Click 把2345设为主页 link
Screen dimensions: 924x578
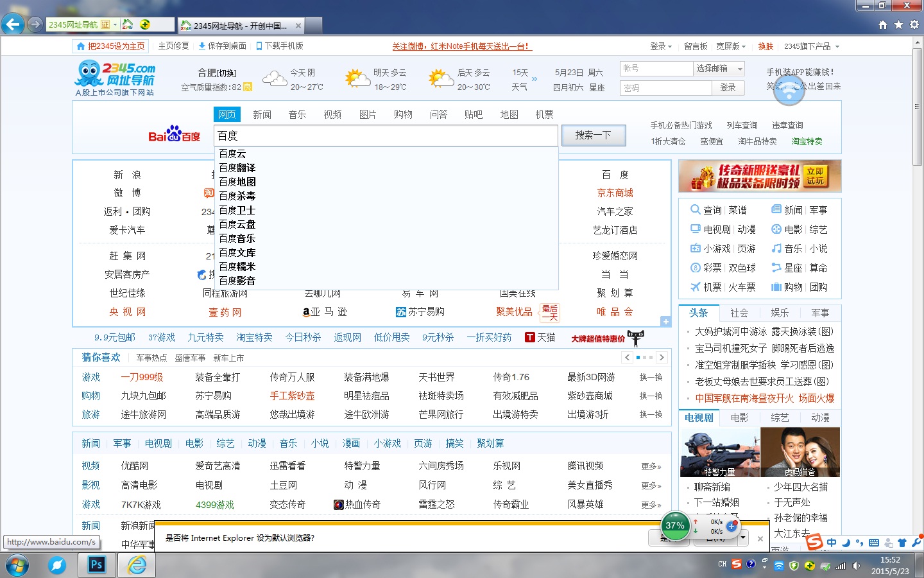point(110,46)
